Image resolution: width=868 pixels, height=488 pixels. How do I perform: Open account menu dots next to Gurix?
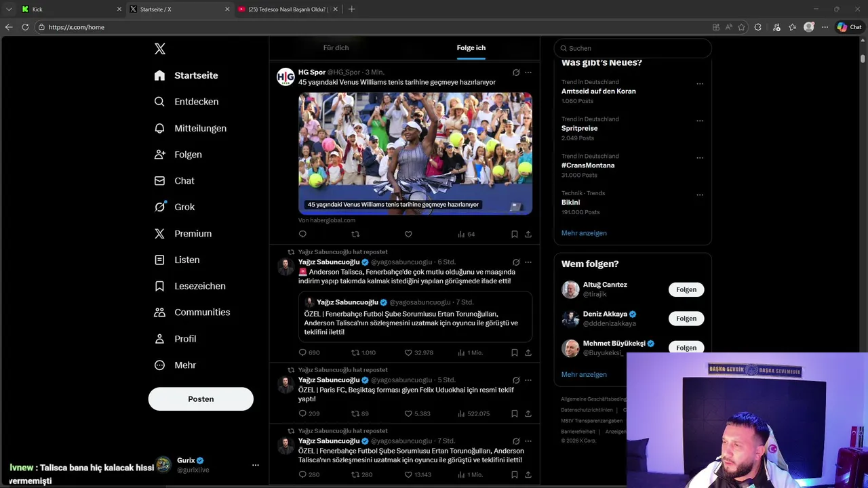click(x=256, y=465)
